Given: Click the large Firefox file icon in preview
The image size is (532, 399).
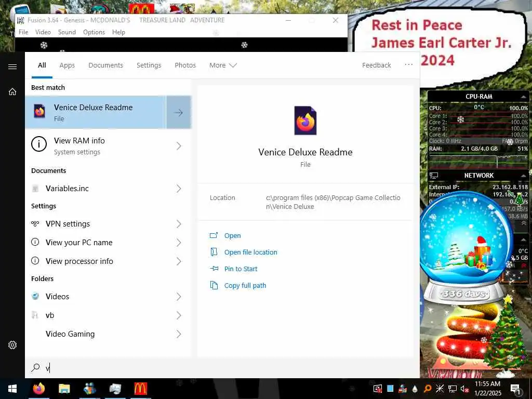Looking at the screenshot, I should [305, 121].
